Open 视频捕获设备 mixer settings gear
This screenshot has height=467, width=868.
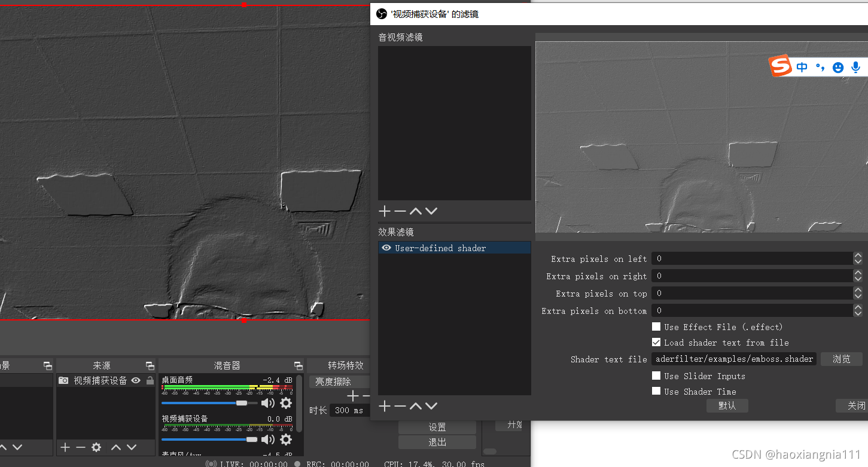[286, 439]
